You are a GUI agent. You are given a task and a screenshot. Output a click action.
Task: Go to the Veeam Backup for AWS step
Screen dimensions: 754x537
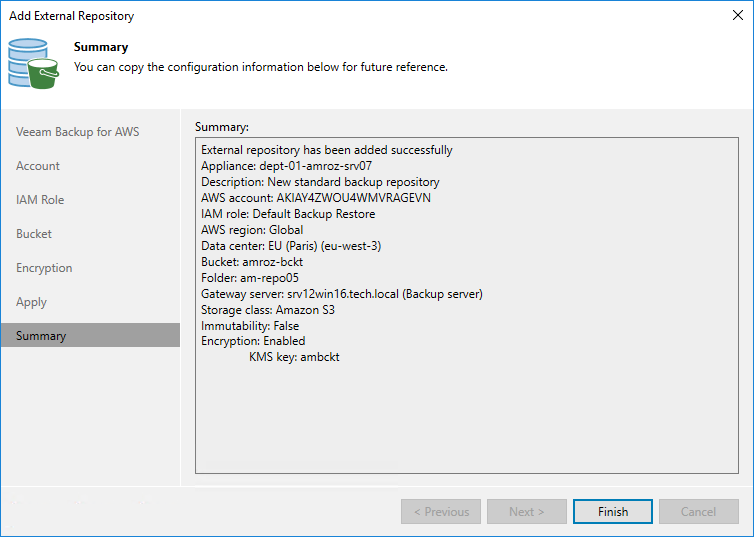[77, 132]
